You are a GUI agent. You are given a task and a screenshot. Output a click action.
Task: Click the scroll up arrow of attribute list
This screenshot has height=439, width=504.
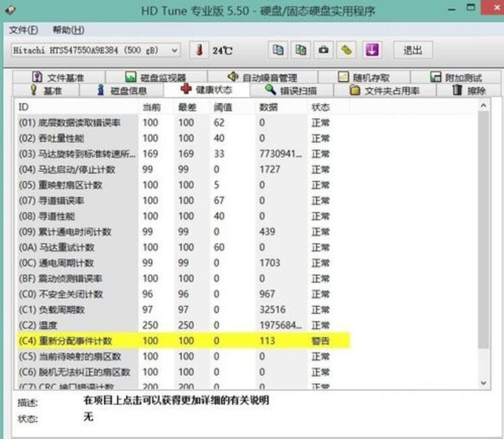[483, 105]
